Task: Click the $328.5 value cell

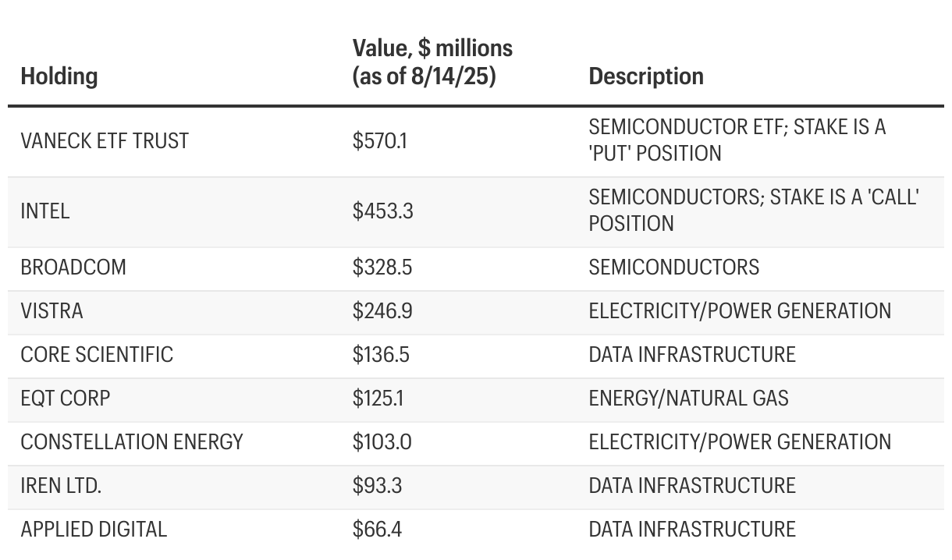Action: coord(382,268)
